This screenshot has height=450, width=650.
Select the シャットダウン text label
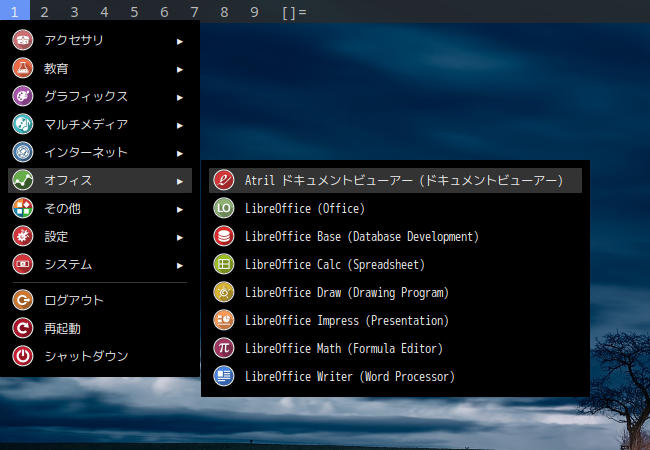86,356
